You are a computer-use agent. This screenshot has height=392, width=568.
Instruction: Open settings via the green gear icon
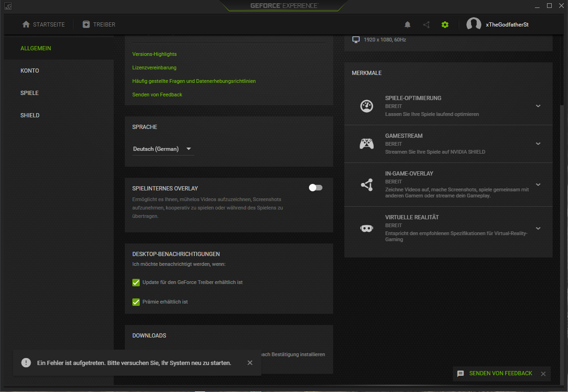point(445,25)
